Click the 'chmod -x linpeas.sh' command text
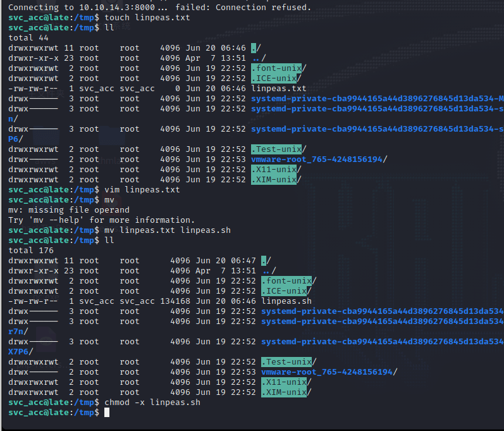The height and width of the screenshot is (431, 504). 150,403
